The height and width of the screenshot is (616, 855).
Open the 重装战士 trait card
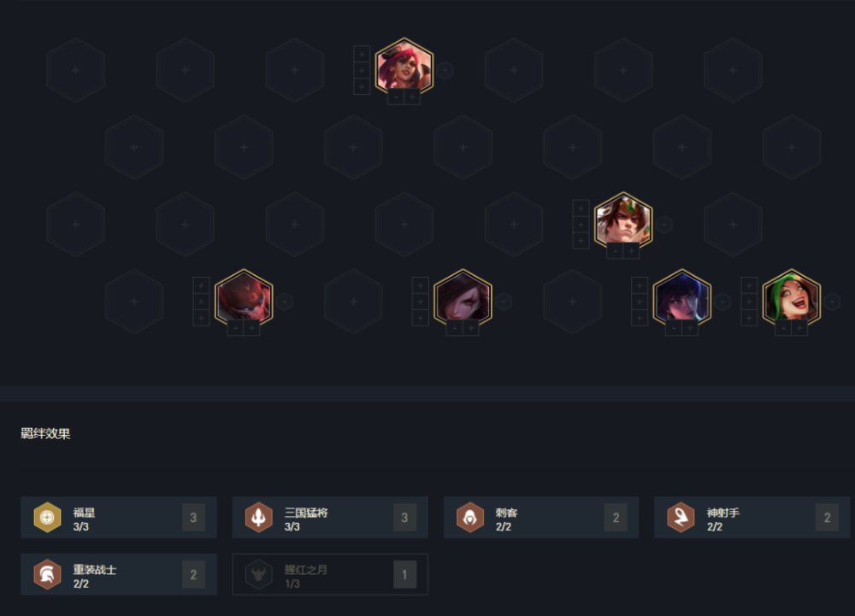(x=119, y=575)
